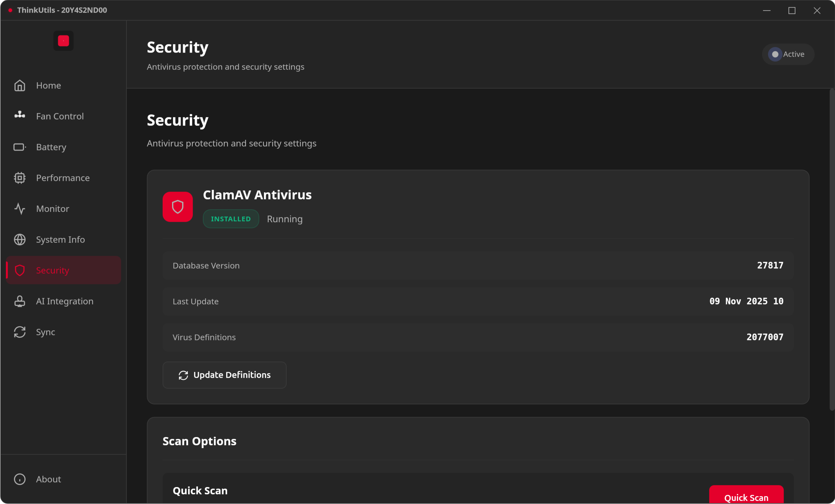This screenshot has height=504, width=835.
Task: Click the INSTALLED status badge
Action: pyautogui.click(x=231, y=219)
